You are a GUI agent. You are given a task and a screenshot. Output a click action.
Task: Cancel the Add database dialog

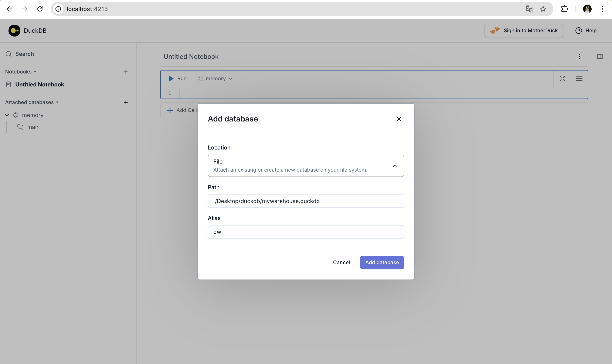point(341,262)
